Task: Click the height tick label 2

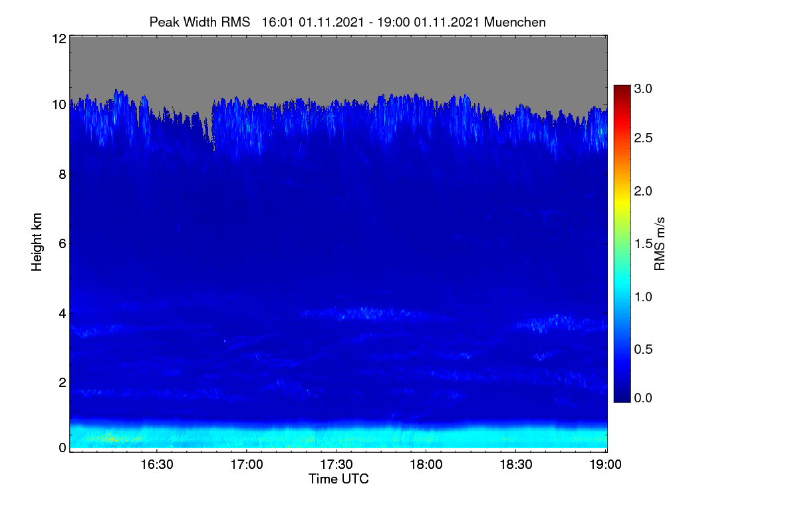Action: coord(62,382)
